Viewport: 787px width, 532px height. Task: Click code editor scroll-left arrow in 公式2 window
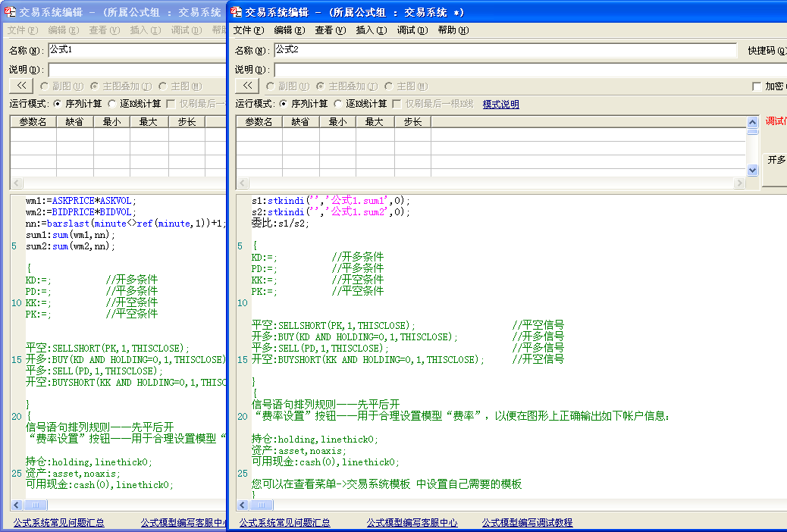[243, 505]
